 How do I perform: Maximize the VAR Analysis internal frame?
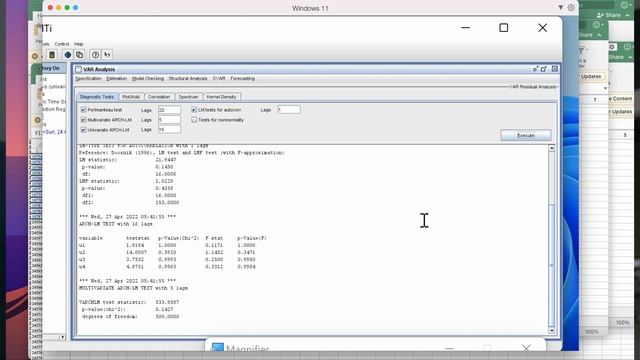(544, 69)
